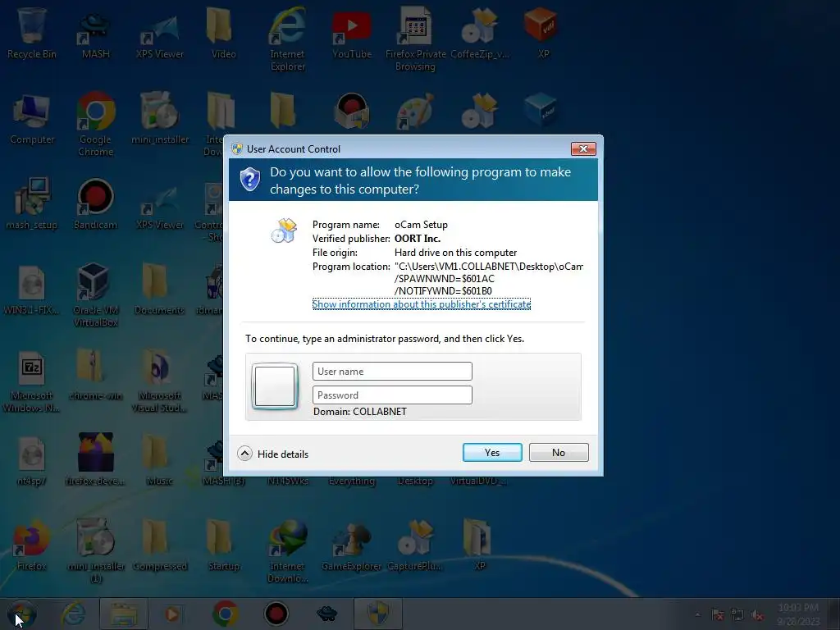Select chrome-win folder icon
Screen dimensions: 840x630
[x=95, y=375]
